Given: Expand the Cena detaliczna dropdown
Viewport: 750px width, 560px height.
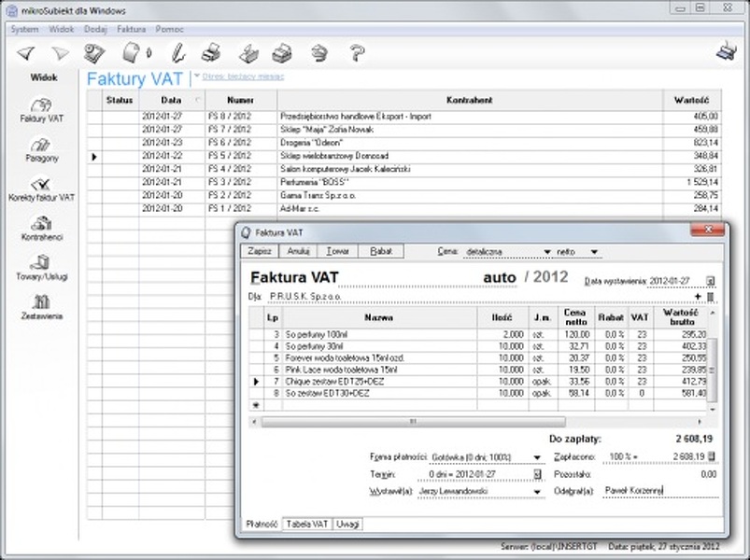Looking at the screenshot, I should [x=547, y=252].
